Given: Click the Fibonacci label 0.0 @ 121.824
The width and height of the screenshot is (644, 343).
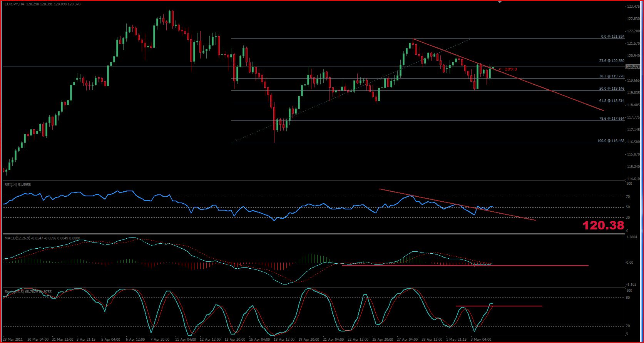Looking at the screenshot, I should 613,37.
